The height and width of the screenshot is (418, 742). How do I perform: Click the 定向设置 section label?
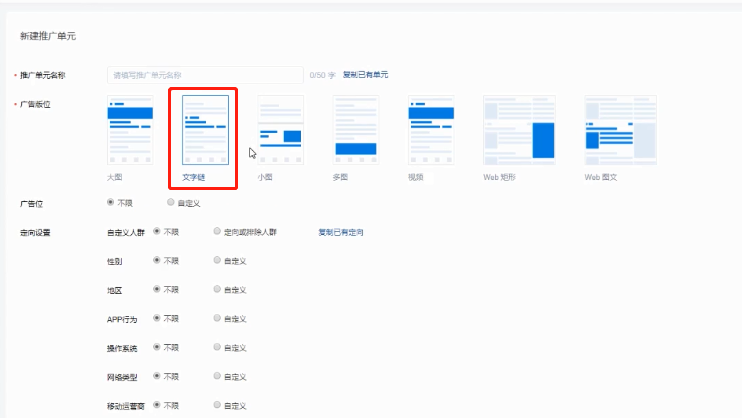pos(35,233)
